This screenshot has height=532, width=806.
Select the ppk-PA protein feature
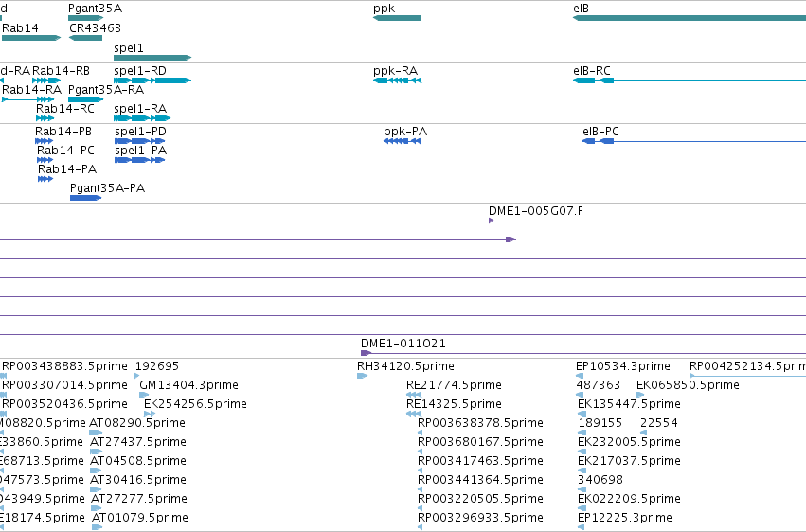pyautogui.click(x=403, y=141)
